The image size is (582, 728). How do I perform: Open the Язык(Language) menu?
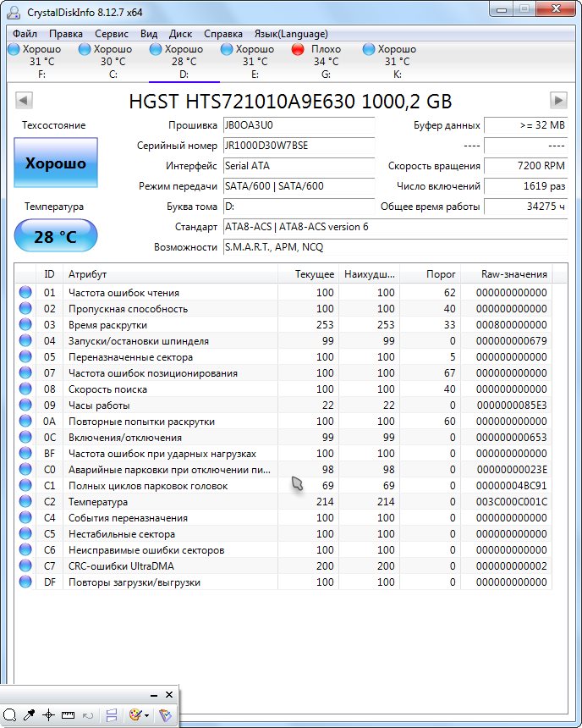(291, 34)
